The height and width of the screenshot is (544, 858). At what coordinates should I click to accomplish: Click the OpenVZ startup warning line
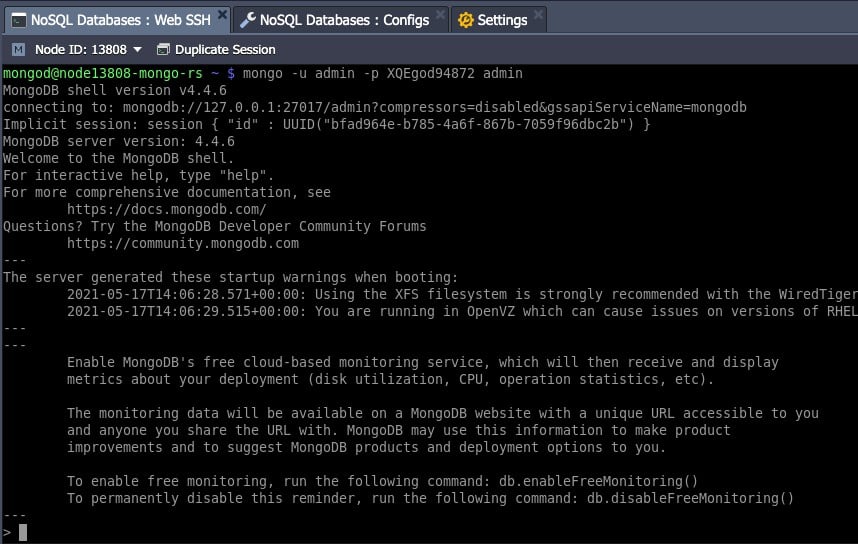[462, 311]
